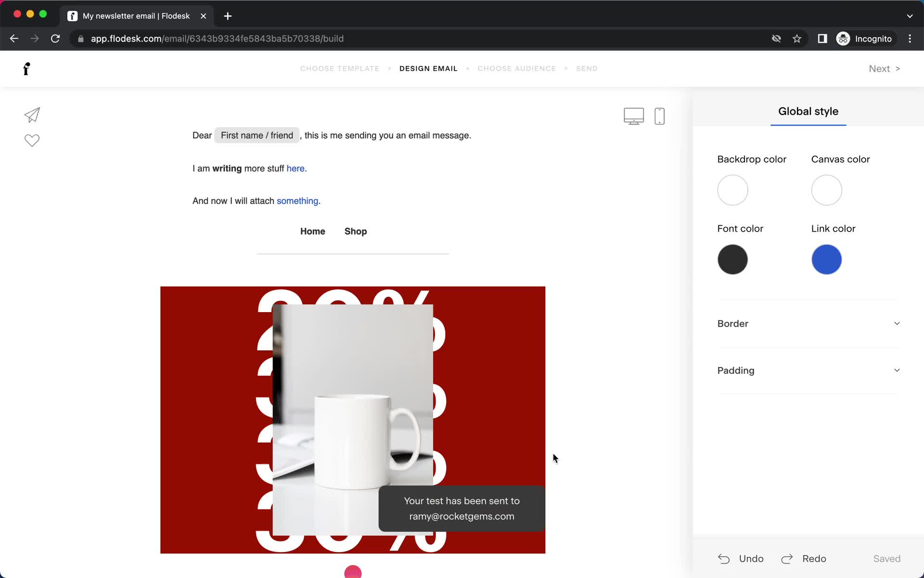
Task: Click the 'something' hyperlink in email body
Action: tap(297, 200)
